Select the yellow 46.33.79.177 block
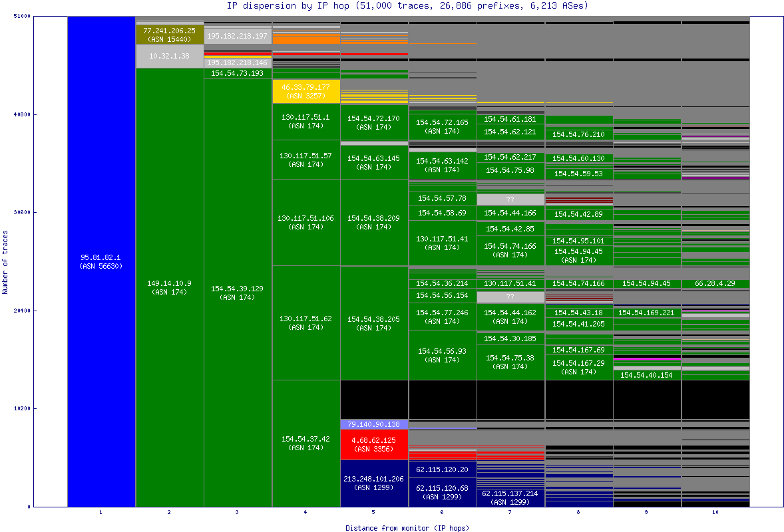Viewport: 784px width, 532px height. click(x=306, y=92)
